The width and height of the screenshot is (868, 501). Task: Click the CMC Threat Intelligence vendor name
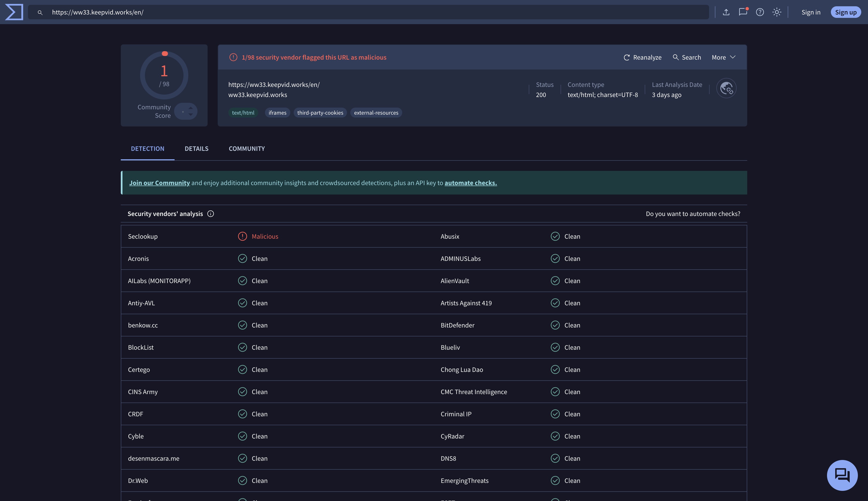click(474, 392)
